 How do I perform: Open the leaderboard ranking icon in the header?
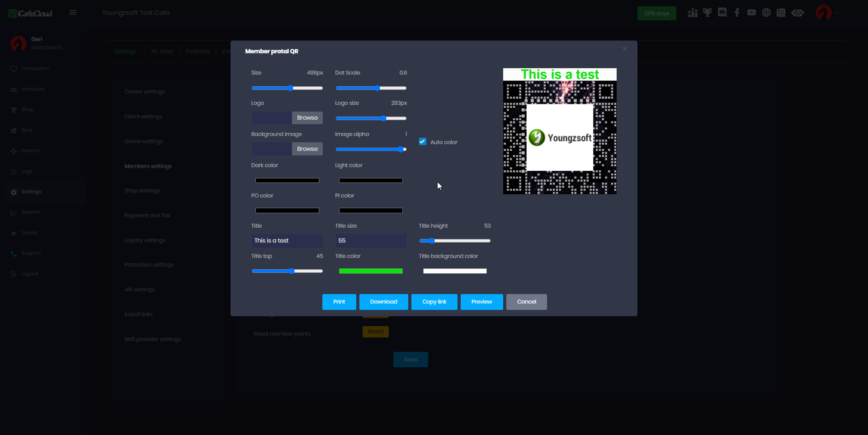(693, 13)
